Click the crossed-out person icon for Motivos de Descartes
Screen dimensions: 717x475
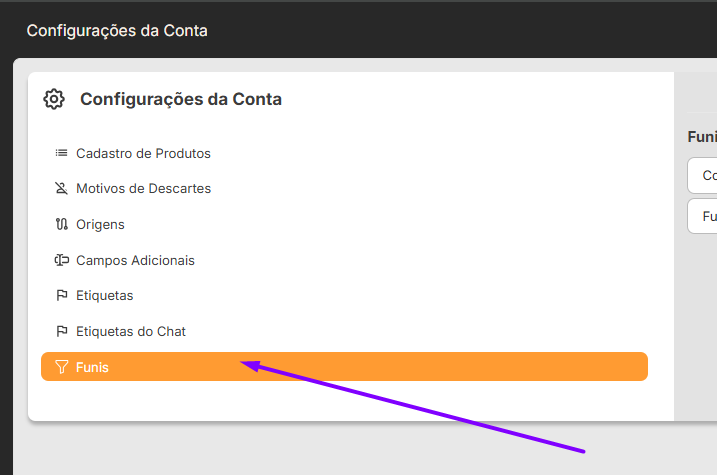[x=61, y=188]
